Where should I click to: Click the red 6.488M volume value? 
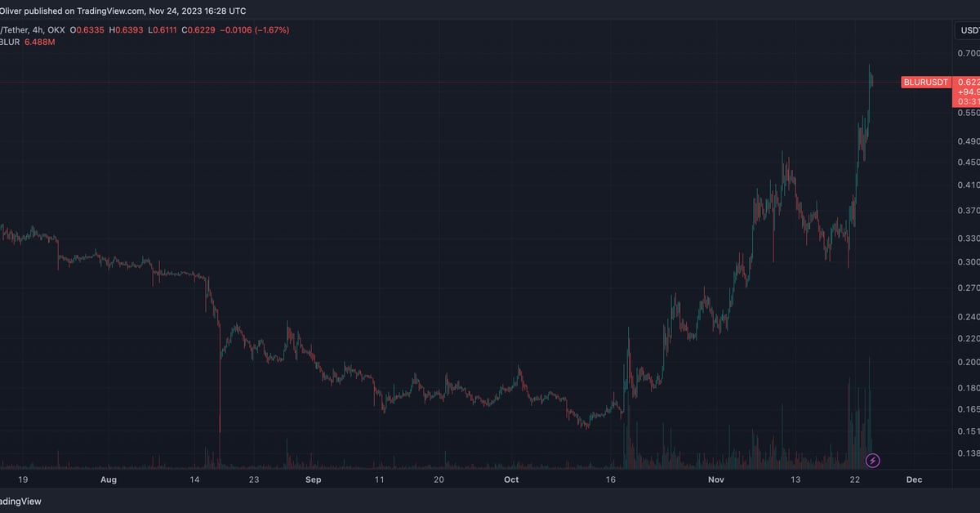[x=40, y=42]
